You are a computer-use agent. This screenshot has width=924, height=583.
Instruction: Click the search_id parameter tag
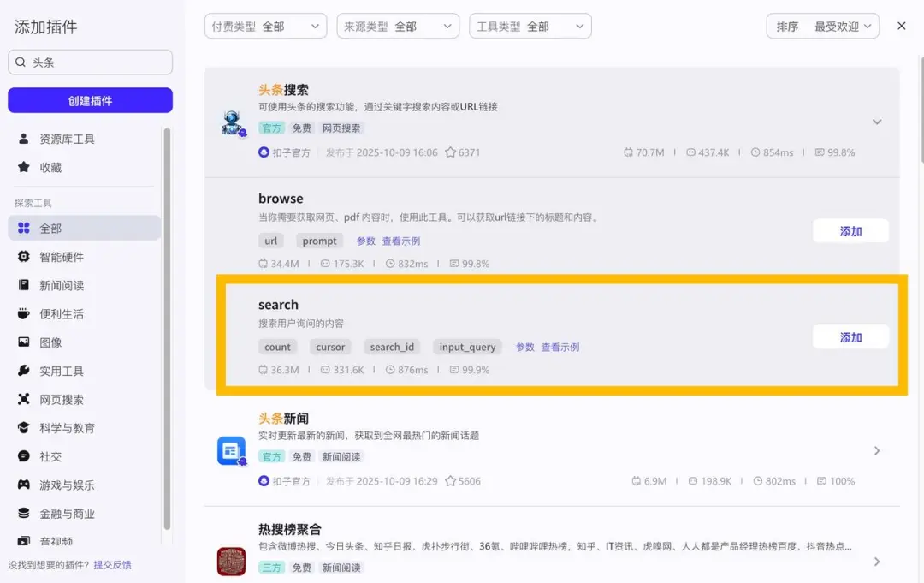[x=392, y=347]
